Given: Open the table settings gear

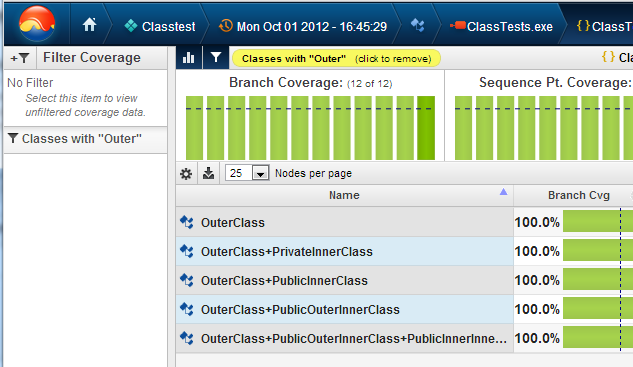Looking at the screenshot, I should (186, 174).
